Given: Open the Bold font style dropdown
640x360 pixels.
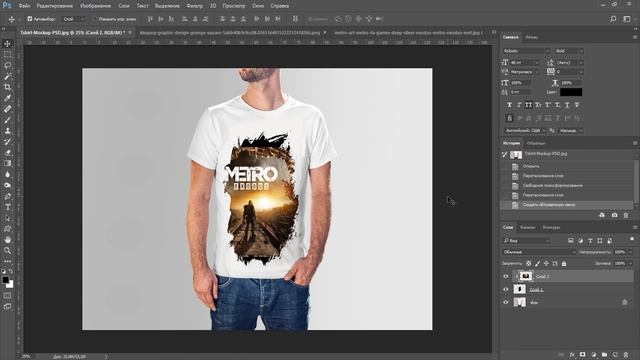Looking at the screenshot, I should 569,51.
